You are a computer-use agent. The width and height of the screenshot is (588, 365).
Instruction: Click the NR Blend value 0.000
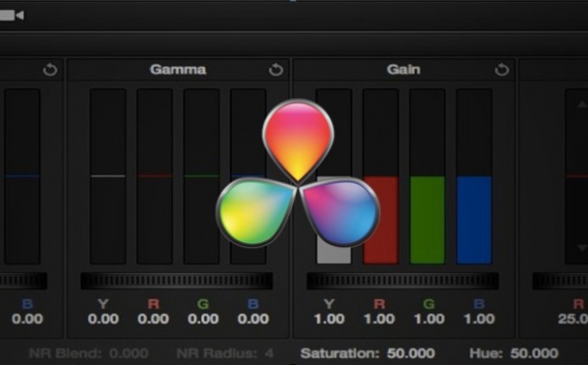coord(128,353)
